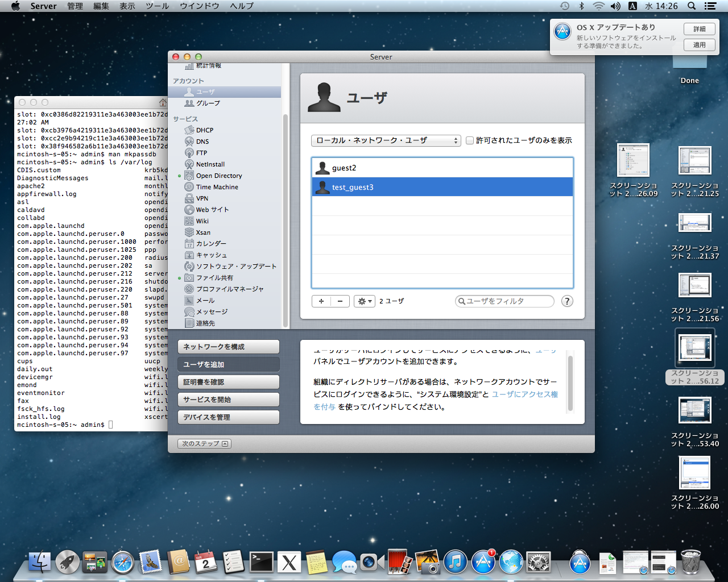Click the 証明書を確認 button
This screenshot has height=582, width=728.
229,382
